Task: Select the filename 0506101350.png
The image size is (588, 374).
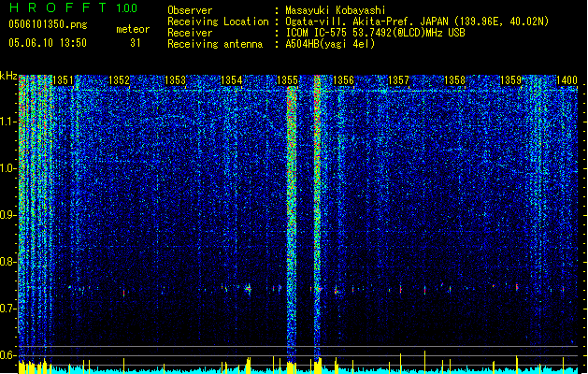Action: pyautogui.click(x=48, y=24)
